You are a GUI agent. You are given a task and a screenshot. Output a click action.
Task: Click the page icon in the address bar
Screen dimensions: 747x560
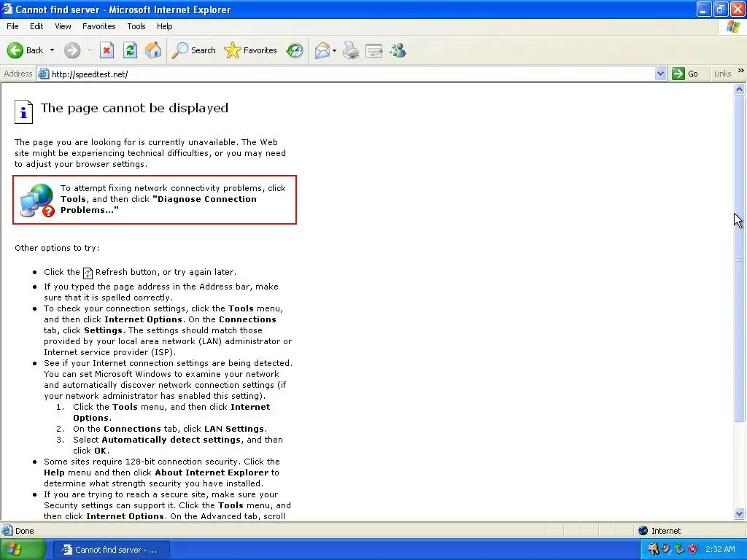43,74
